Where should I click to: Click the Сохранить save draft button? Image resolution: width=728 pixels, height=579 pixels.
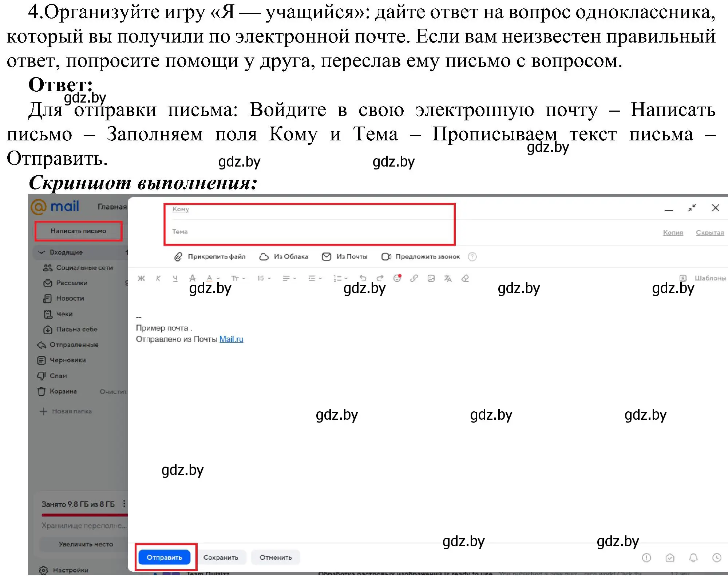click(221, 557)
